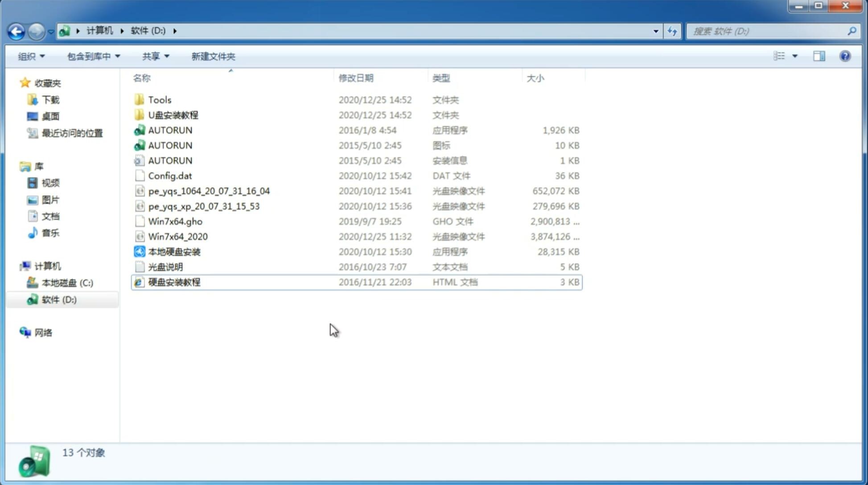The width and height of the screenshot is (868, 485).
Task: Open 硬盘安装教程 HTML document
Action: point(174,282)
